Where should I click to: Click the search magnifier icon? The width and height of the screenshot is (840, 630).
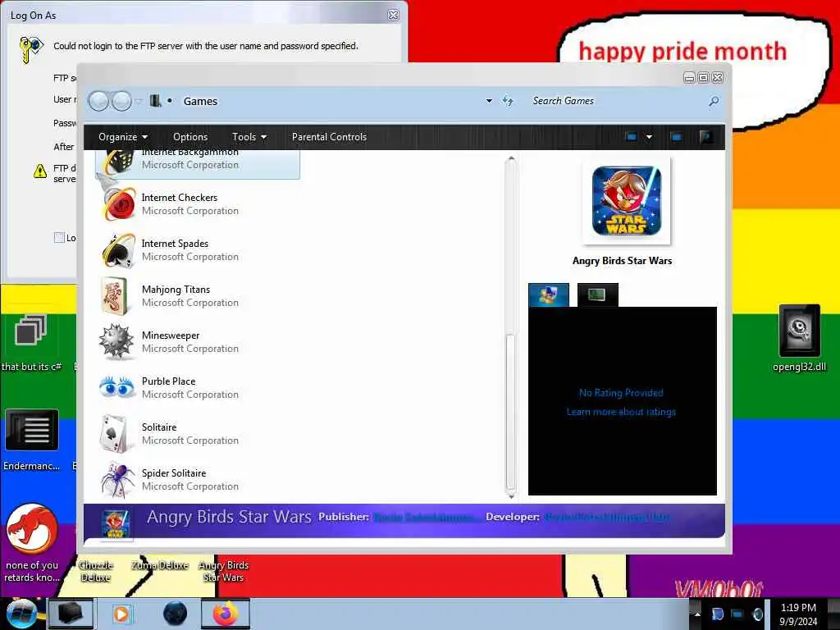714,101
